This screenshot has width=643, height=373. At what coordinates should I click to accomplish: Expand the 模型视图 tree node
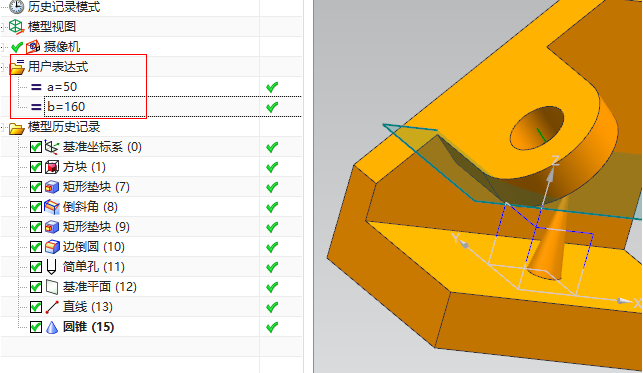pyautogui.click(x=2, y=27)
